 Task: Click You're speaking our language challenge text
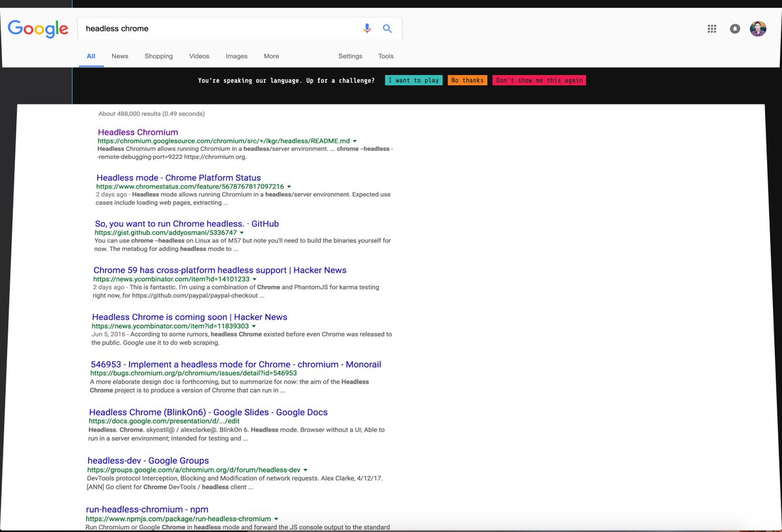click(x=286, y=80)
